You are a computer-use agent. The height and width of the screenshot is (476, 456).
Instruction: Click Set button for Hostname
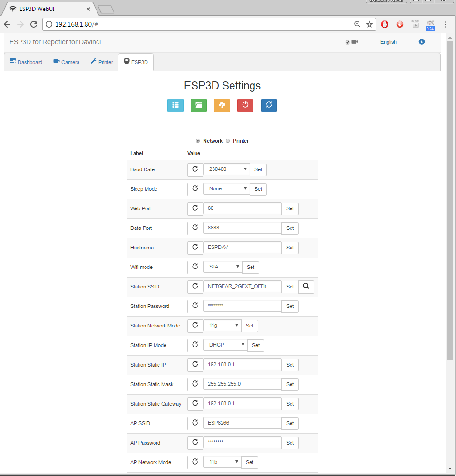290,248
